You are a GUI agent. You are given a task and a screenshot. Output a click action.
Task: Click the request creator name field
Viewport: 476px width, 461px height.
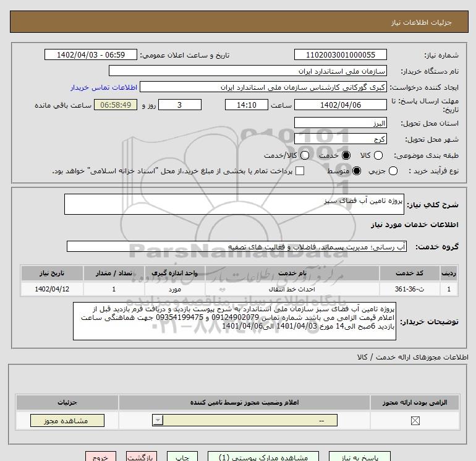(x=263, y=87)
